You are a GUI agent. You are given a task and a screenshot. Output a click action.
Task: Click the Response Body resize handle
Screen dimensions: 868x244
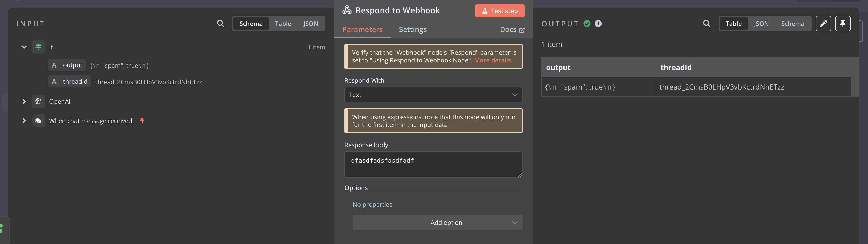point(519,175)
